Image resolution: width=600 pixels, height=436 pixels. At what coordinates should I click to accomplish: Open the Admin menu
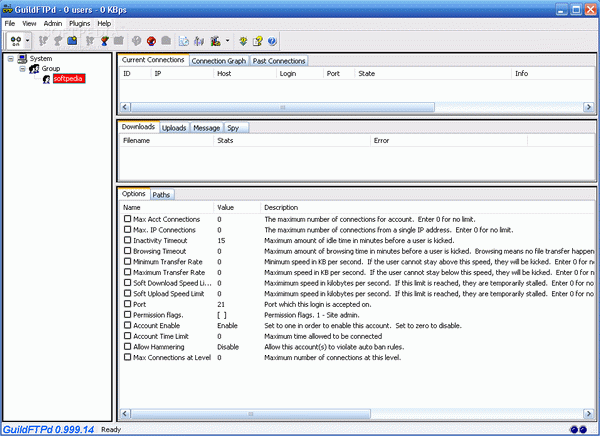click(53, 23)
